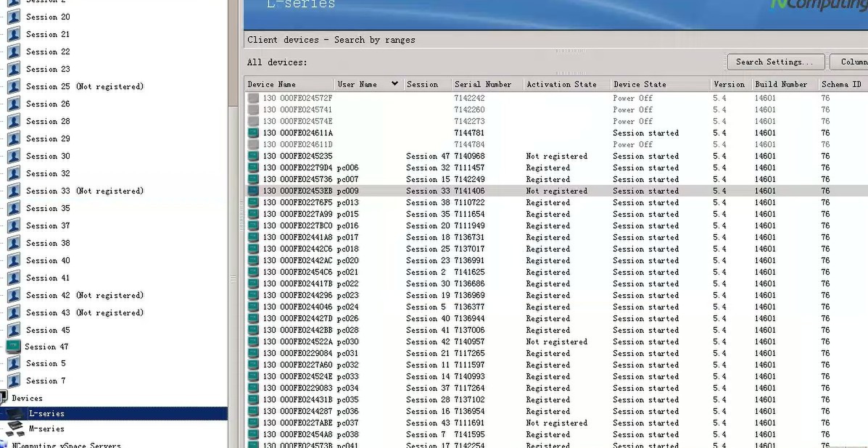The image size is (868, 448).
Task: Select Session 38 in the tree
Action: click(x=48, y=243)
